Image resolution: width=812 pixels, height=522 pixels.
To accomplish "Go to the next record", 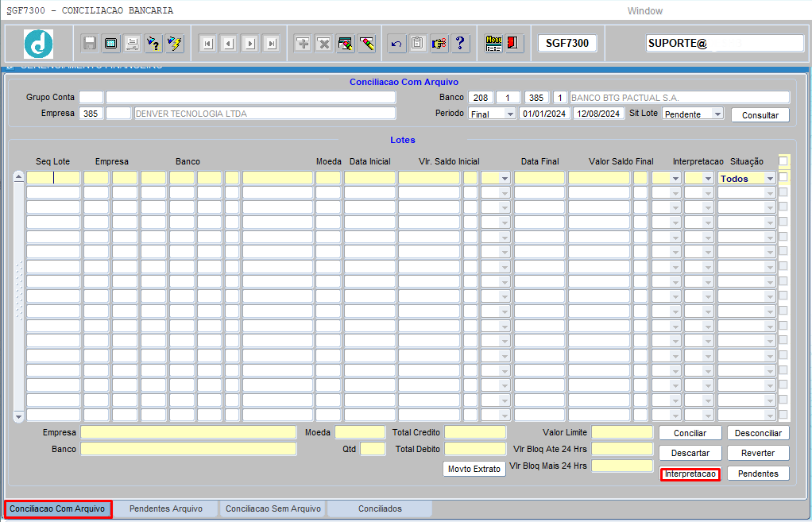I will tap(250, 44).
